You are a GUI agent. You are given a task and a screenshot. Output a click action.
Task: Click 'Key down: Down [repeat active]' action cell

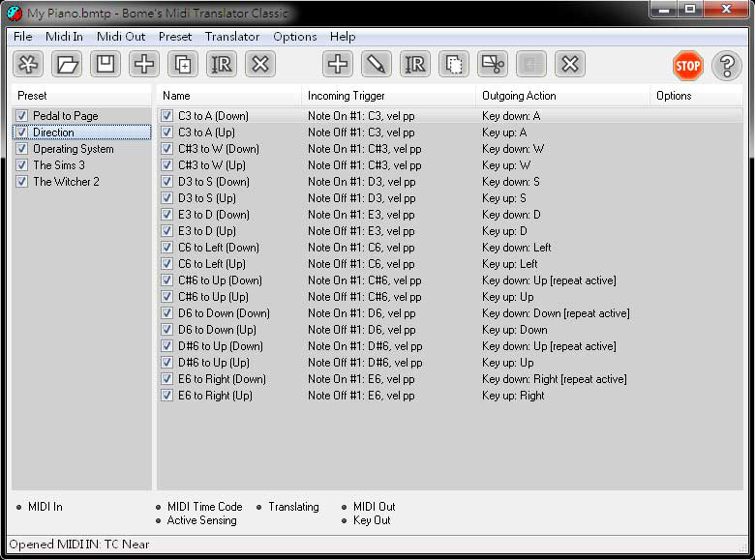tap(556, 313)
